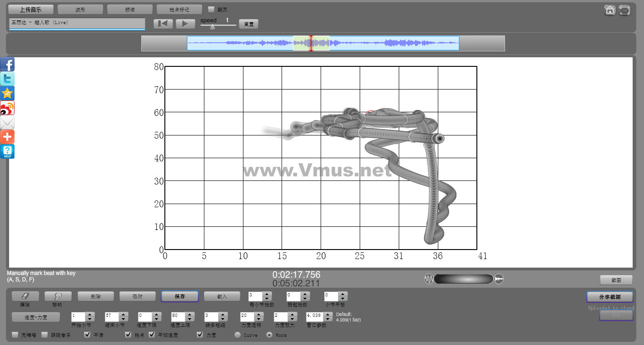Select the eraser (擦除) tool icon
The height and width of the screenshot is (345, 644).
pyautogui.click(x=25, y=296)
